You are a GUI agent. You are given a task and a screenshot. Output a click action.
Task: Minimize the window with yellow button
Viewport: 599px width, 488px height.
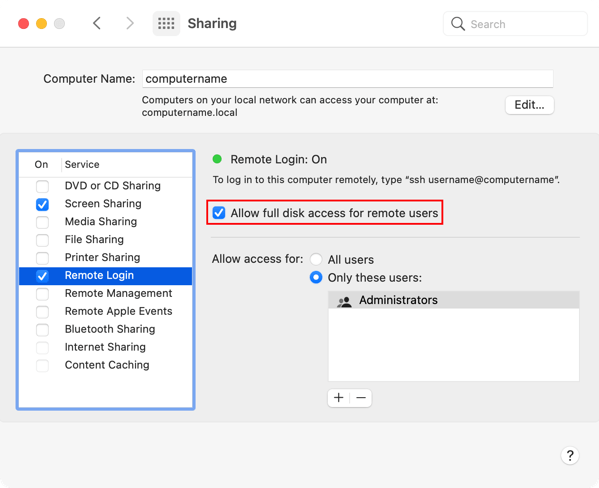click(41, 24)
